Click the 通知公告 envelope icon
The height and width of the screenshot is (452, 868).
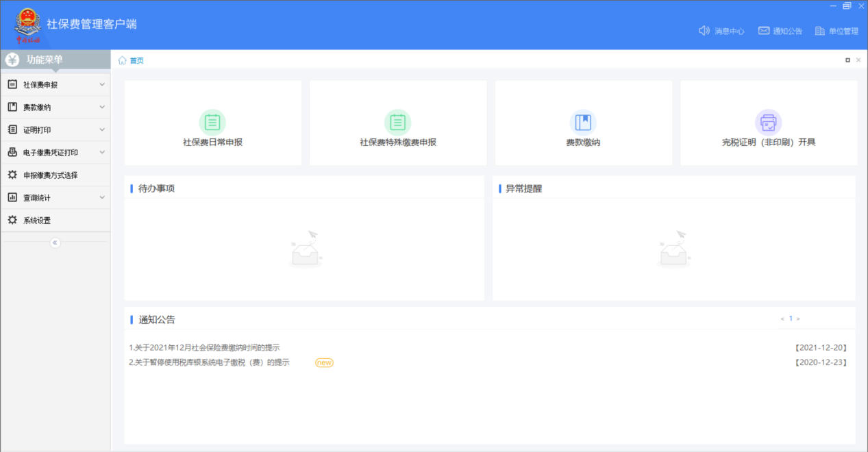[x=764, y=31]
